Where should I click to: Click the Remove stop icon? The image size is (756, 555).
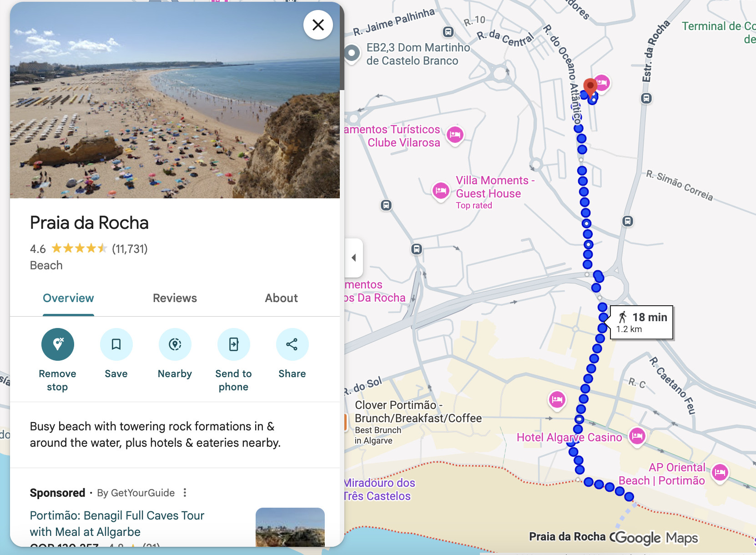(x=58, y=344)
